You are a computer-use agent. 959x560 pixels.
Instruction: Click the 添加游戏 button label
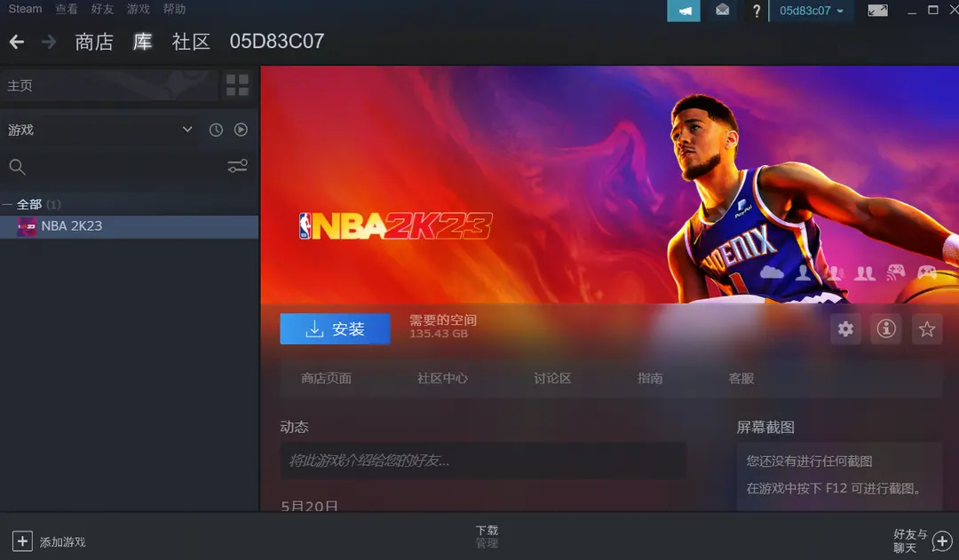tap(62, 541)
